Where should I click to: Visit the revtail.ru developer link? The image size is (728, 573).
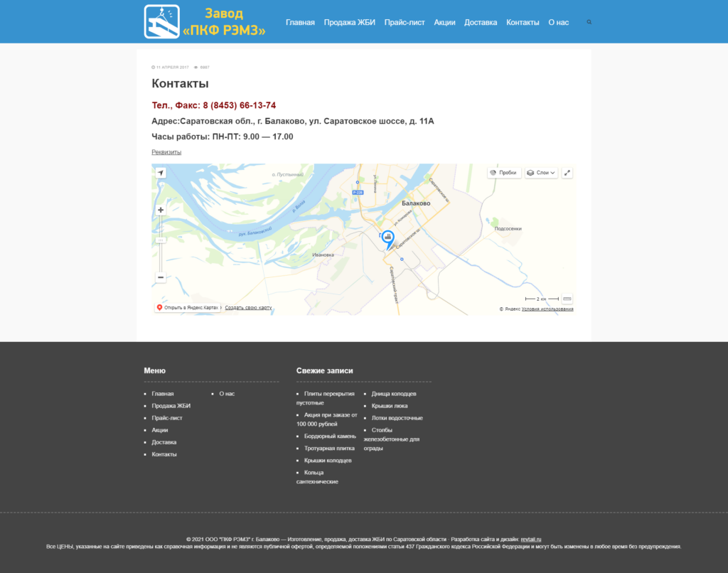point(531,540)
